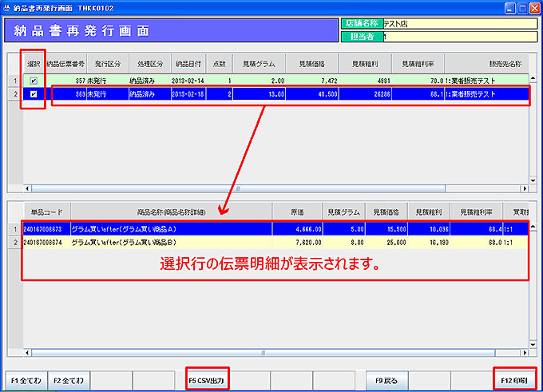543x392 pixels.
Task: Click the 68.4 profit rate cell
Action: coord(477,229)
